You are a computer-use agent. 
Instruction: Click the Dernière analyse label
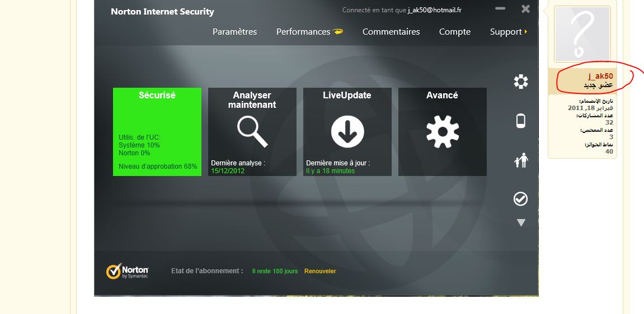pyautogui.click(x=238, y=163)
